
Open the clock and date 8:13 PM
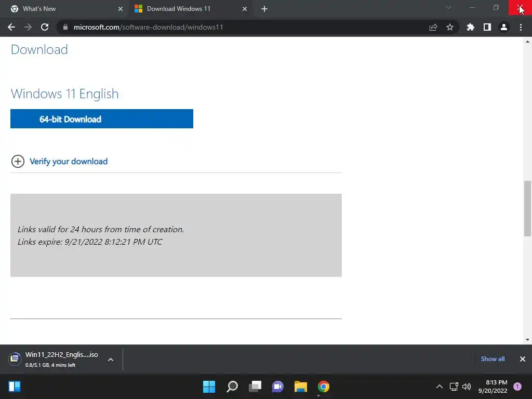tap(493, 387)
